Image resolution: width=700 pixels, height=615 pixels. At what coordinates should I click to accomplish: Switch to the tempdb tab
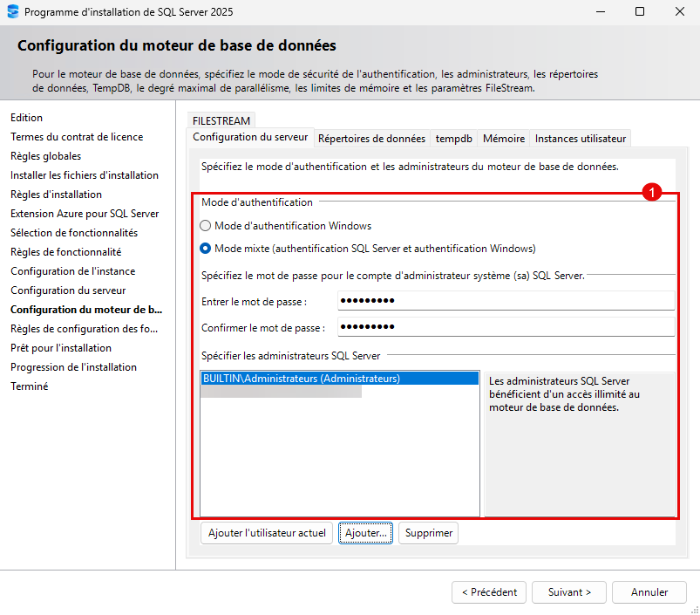(453, 139)
